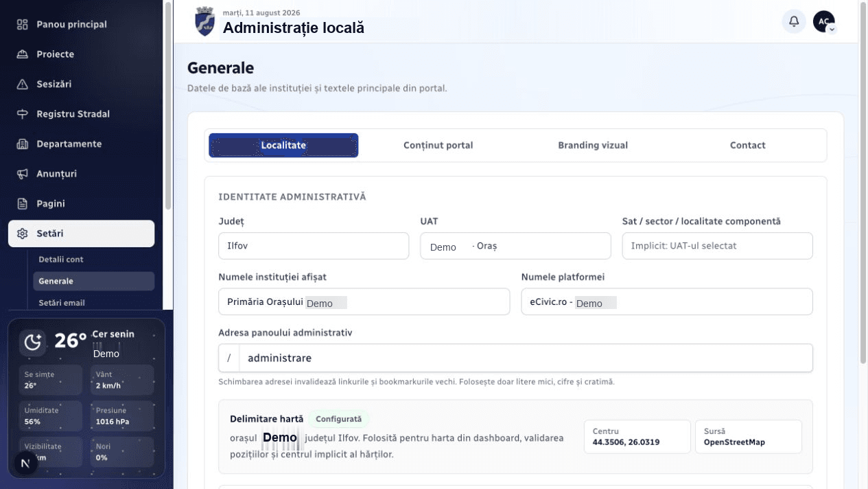Image resolution: width=868 pixels, height=489 pixels.
Task: Open Departamente in the sidebar
Action: (81, 144)
